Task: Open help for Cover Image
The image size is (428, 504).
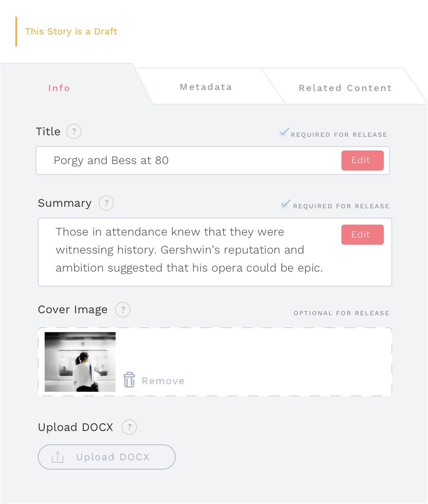Action: [122, 310]
